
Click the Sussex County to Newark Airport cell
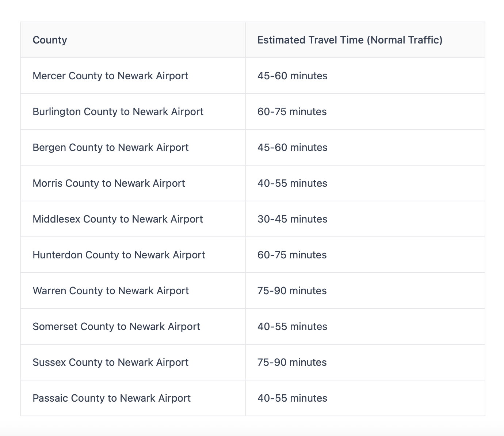pyautogui.click(x=110, y=362)
